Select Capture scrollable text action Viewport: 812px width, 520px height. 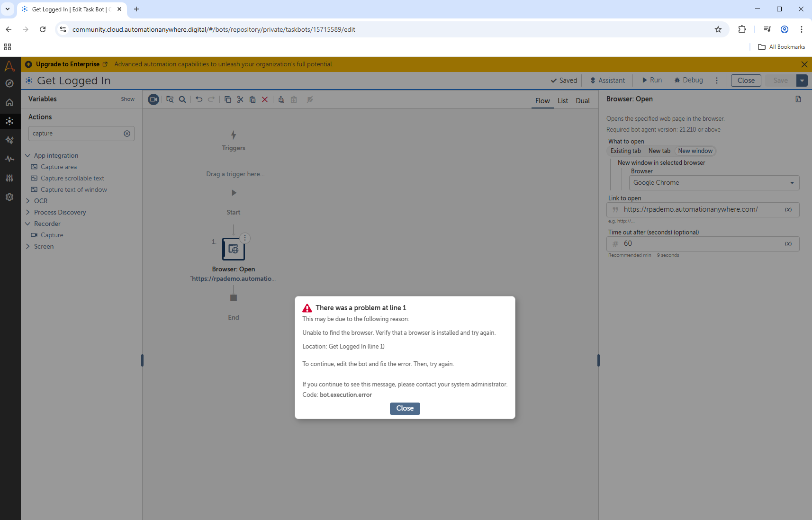tap(72, 178)
